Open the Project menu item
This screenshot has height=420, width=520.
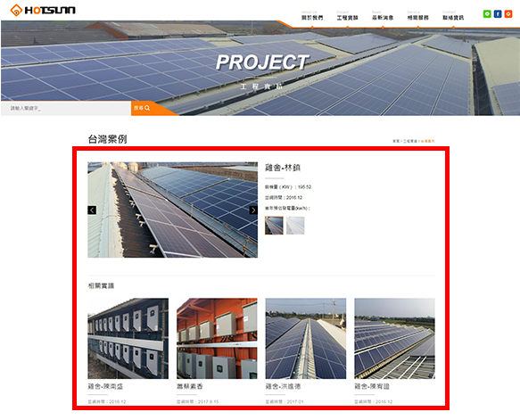click(x=347, y=16)
